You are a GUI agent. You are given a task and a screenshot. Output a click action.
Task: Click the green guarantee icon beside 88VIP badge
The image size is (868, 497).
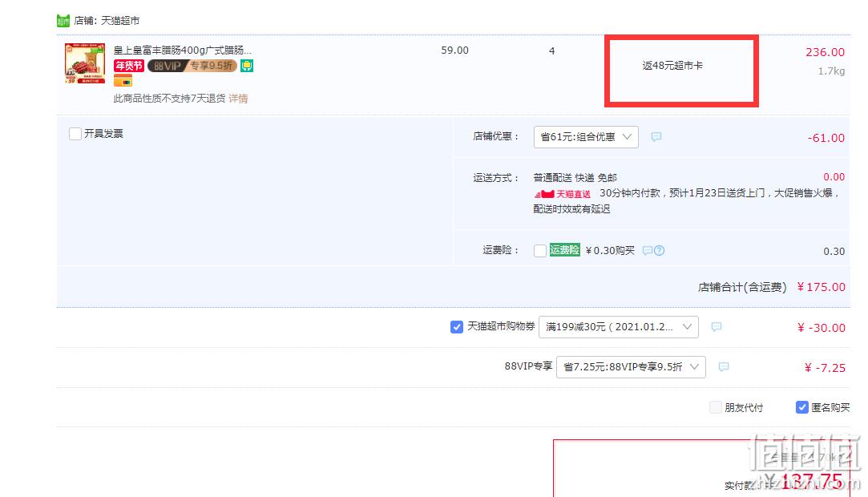coord(247,66)
